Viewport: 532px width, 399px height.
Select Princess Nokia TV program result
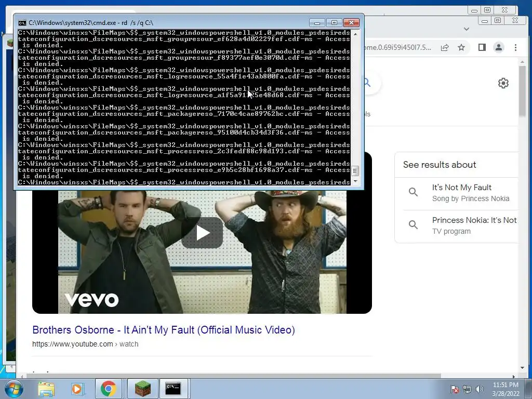click(x=461, y=225)
